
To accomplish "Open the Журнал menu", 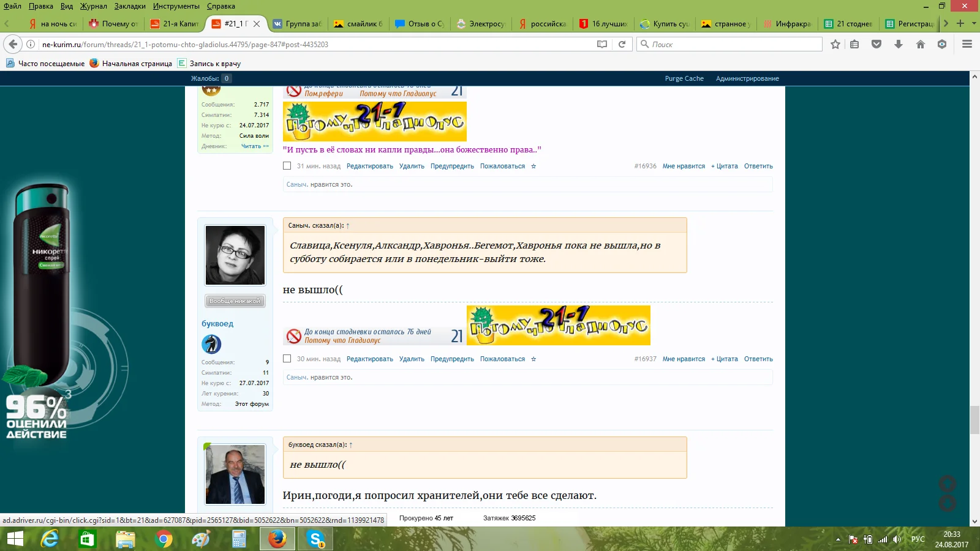I will (94, 6).
